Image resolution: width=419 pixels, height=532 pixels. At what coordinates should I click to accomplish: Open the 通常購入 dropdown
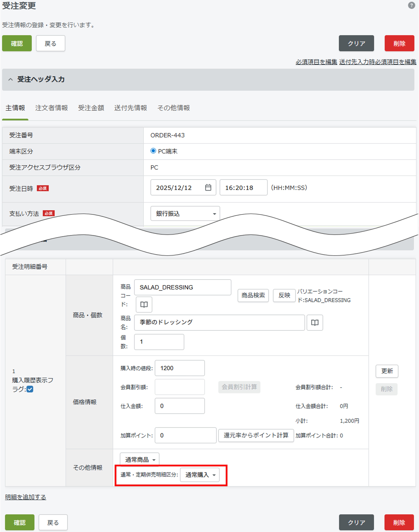(x=200, y=475)
